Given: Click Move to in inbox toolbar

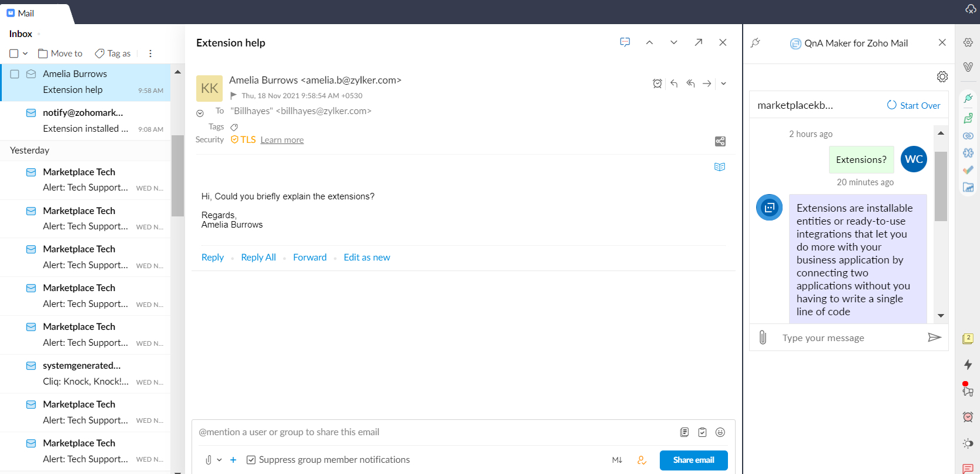Looking at the screenshot, I should (x=61, y=54).
